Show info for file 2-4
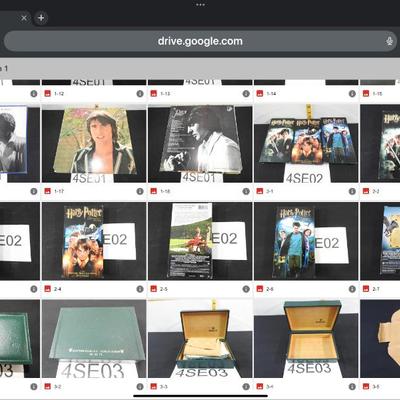Viewport: 400px width, 400px height. [x=140, y=289]
